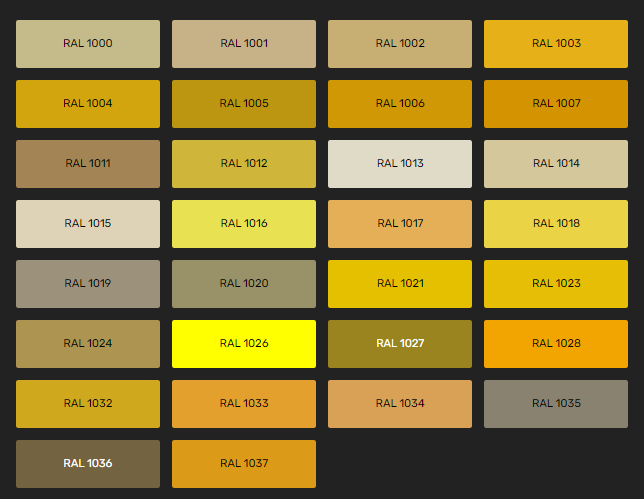Click the RAL 1037 sun yellow swatch

tap(244, 464)
